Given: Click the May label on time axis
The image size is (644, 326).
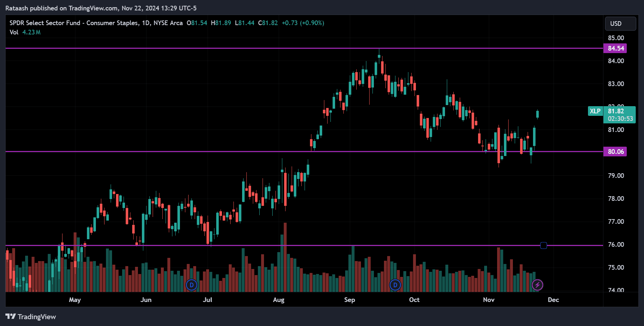Looking at the screenshot, I should point(75,300).
